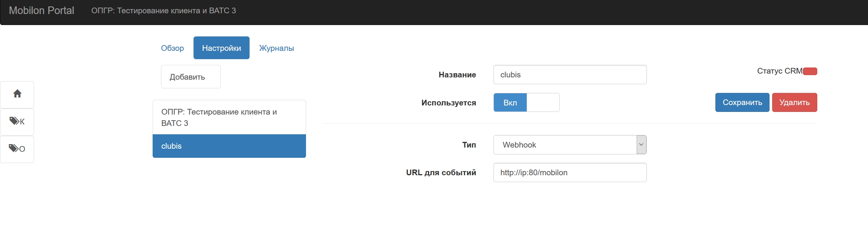Image resolution: width=868 pixels, height=231 pixels.
Task: Focus the Название input field
Action: pyautogui.click(x=570, y=75)
